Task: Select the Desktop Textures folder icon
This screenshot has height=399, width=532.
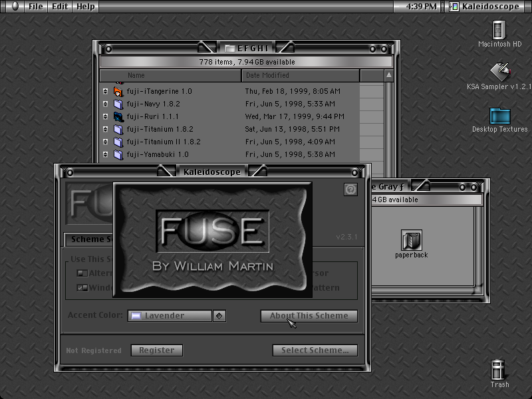Action: point(500,116)
